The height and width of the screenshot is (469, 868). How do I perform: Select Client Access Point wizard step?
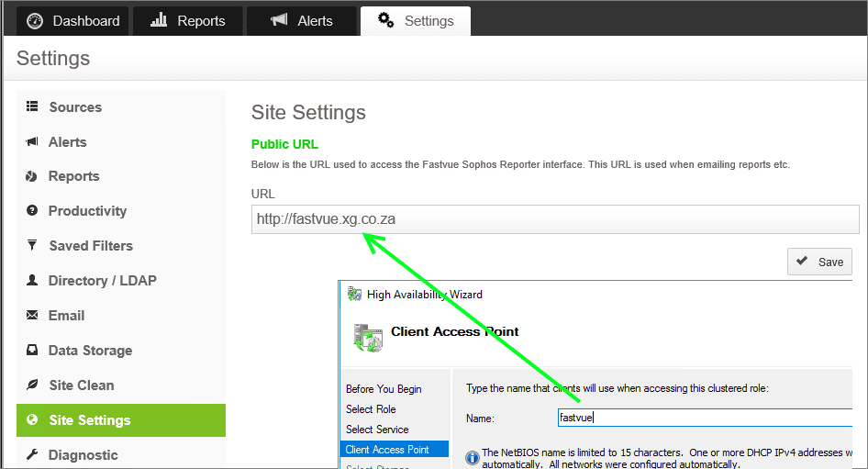[x=395, y=449]
